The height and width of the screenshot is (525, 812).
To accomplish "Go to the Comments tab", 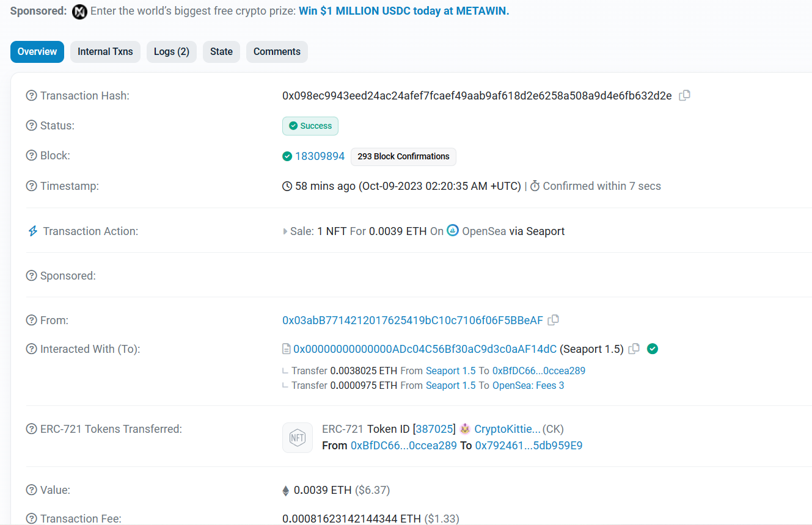I will 277,52.
